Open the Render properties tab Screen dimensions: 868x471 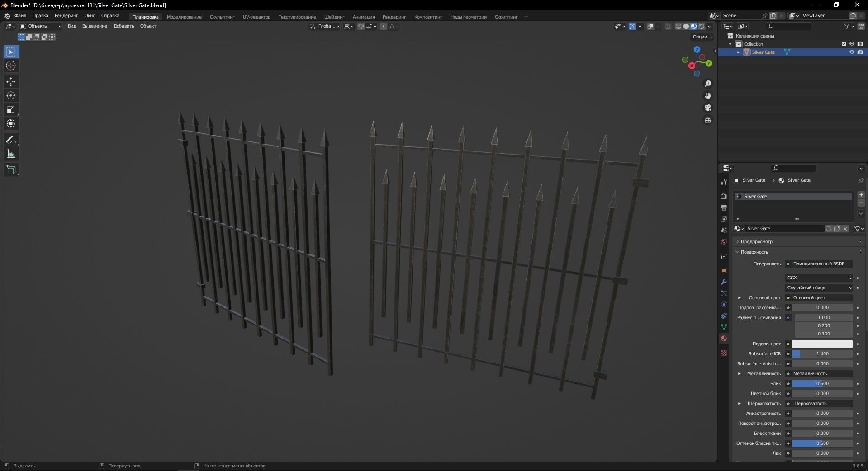pos(724,196)
